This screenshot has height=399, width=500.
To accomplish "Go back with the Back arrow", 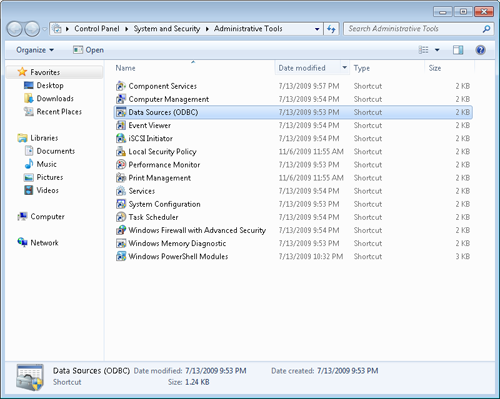I will pos(15,29).
